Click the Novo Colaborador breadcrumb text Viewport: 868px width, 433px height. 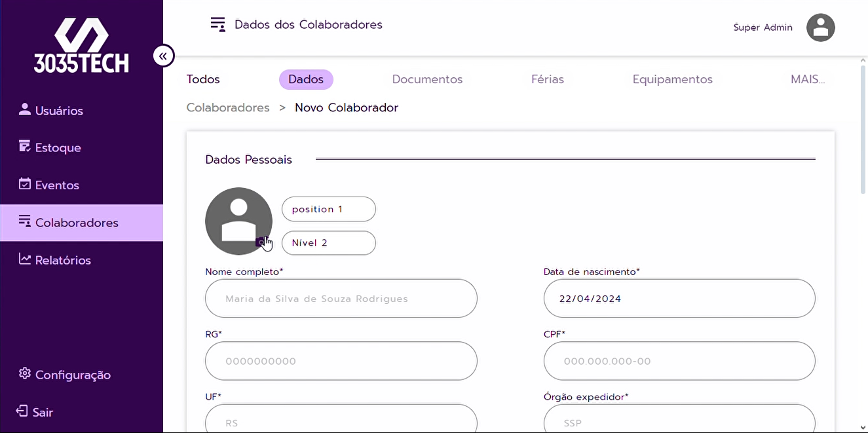[347, 107]
